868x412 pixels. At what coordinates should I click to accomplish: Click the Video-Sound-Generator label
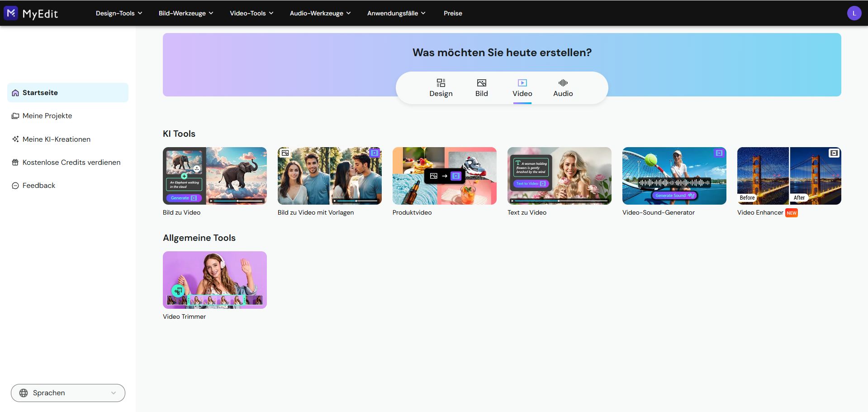click(x=659, y=212)
